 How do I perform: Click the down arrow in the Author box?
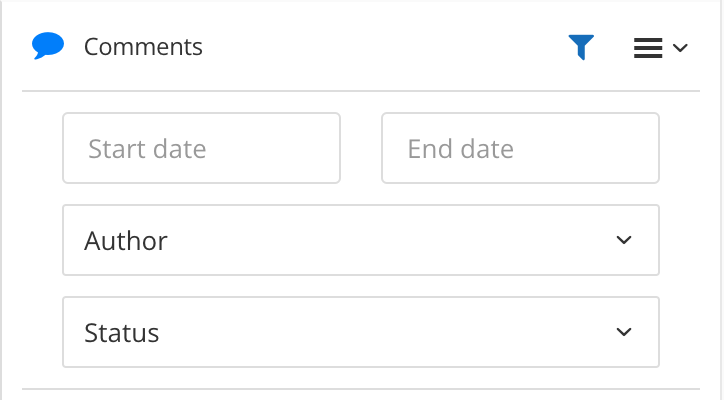[624, 240]
